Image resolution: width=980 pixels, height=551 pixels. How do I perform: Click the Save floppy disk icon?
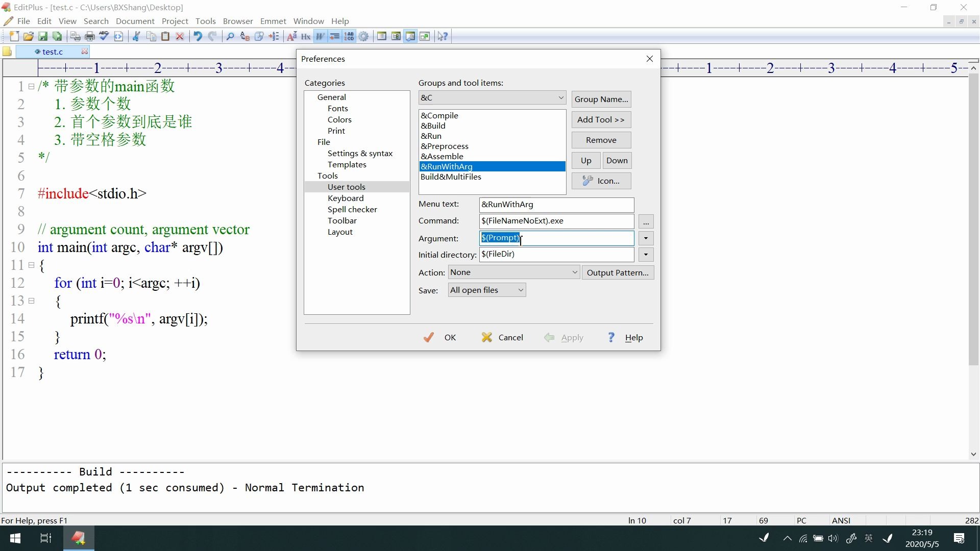[x=43, y=36]
